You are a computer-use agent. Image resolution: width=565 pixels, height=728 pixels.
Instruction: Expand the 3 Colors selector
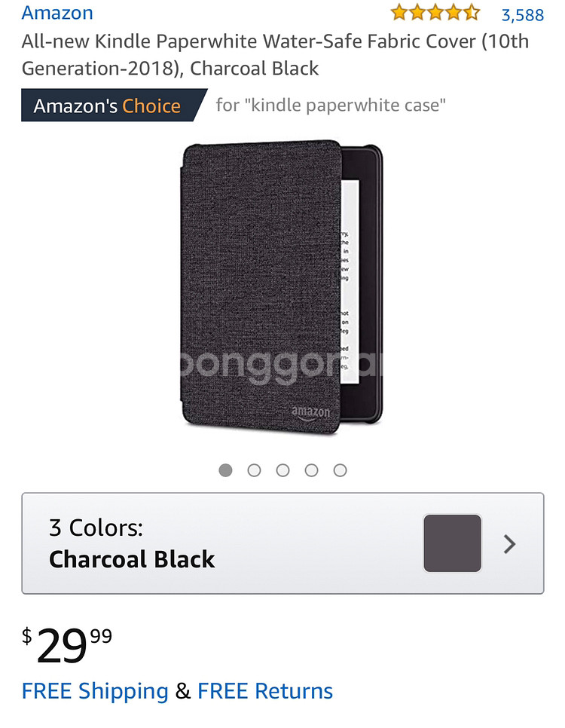[282, 543]
